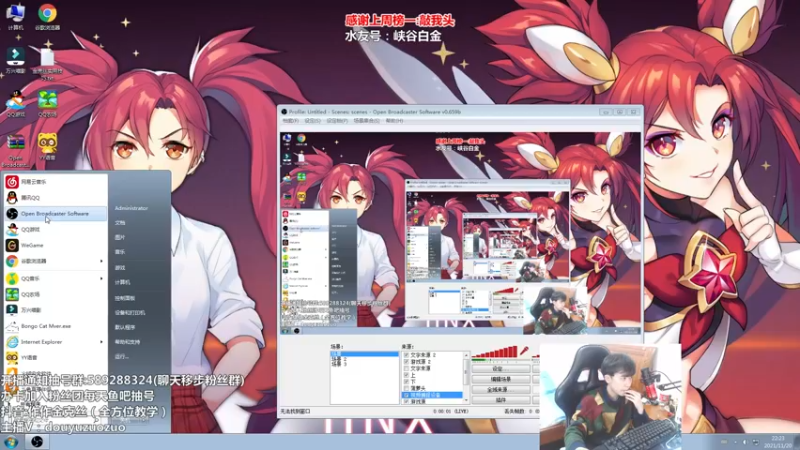Open 运行... from the Start menu
Image resolution: width=800 pixels, height=450 pixels.
[x=121, y=357]
